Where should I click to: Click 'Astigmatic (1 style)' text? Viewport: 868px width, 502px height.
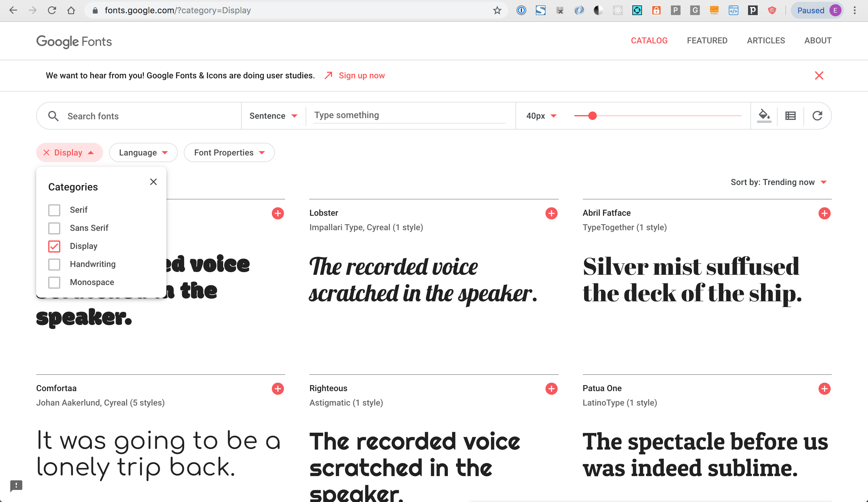(346, 403)
